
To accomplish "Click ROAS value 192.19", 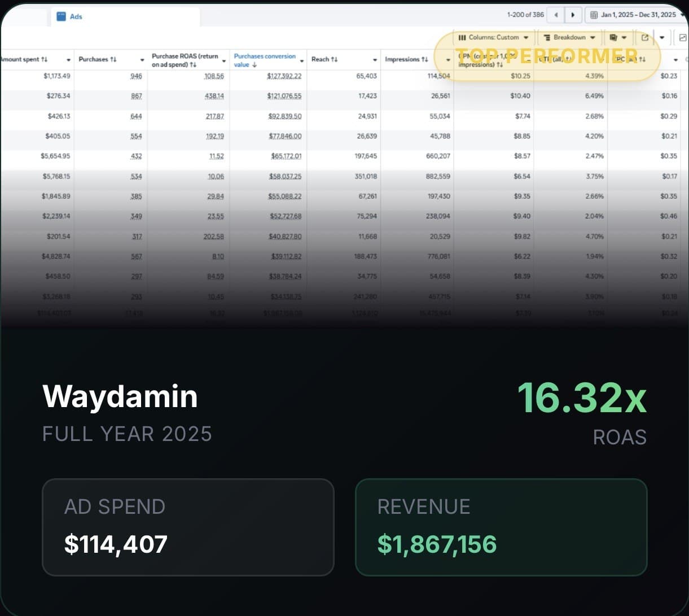I will (x=214, y=136).
